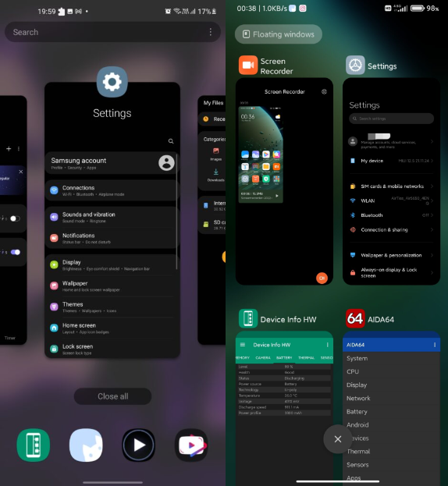Turn off the lower alarm toggle in the clock card

15,252
